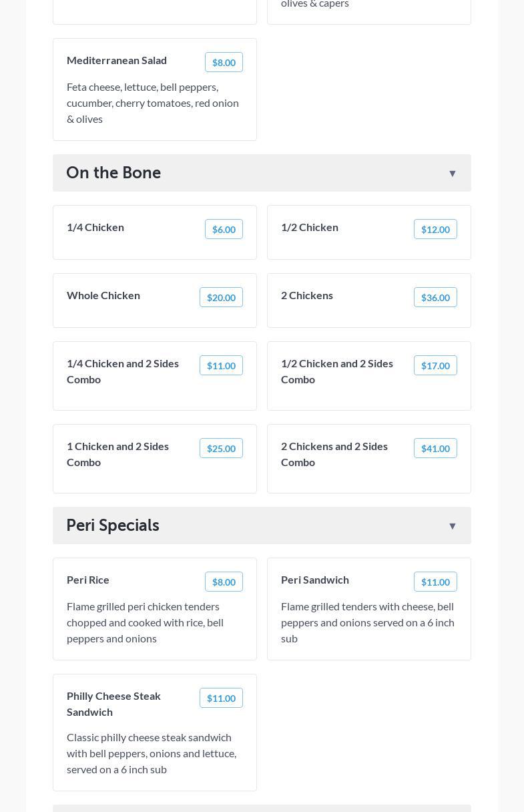Open the Mediterranean Salad item

pyautogui.click(x=117, y=60)
